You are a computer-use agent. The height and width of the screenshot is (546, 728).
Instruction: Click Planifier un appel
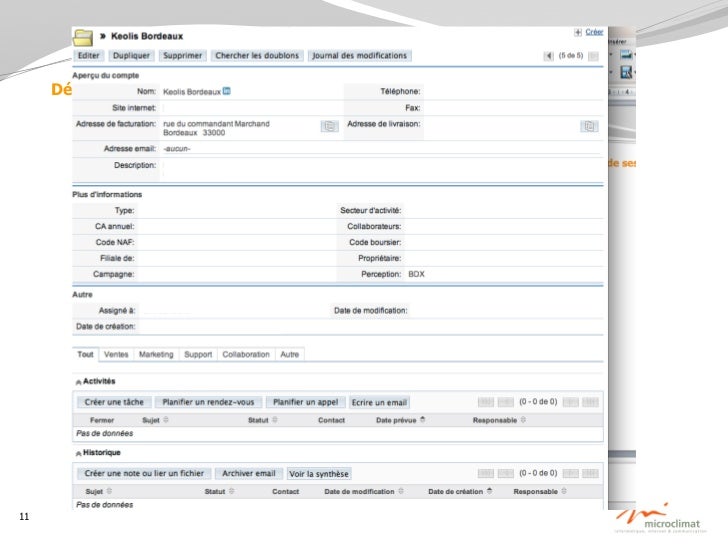pyautogui.click(x=306, y=402)
